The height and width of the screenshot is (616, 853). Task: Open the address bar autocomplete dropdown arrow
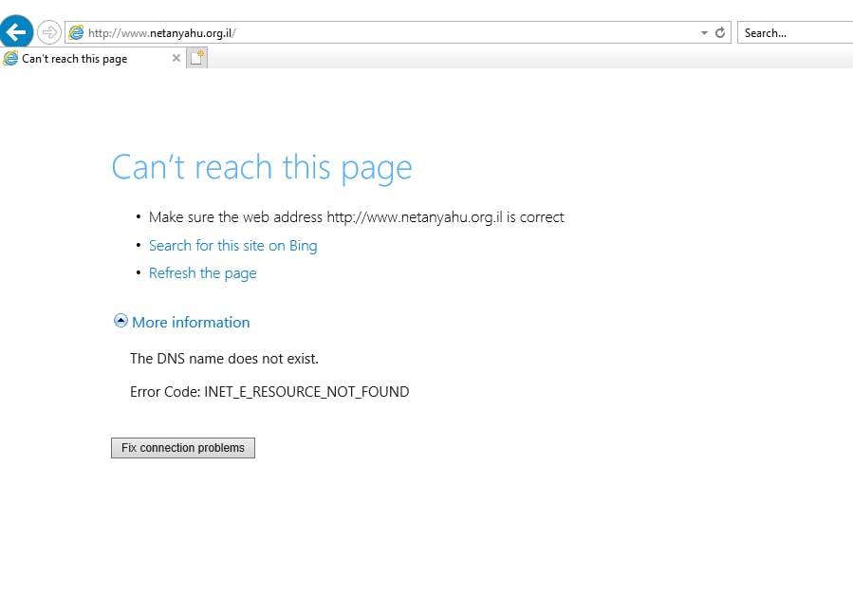[704, 32]
